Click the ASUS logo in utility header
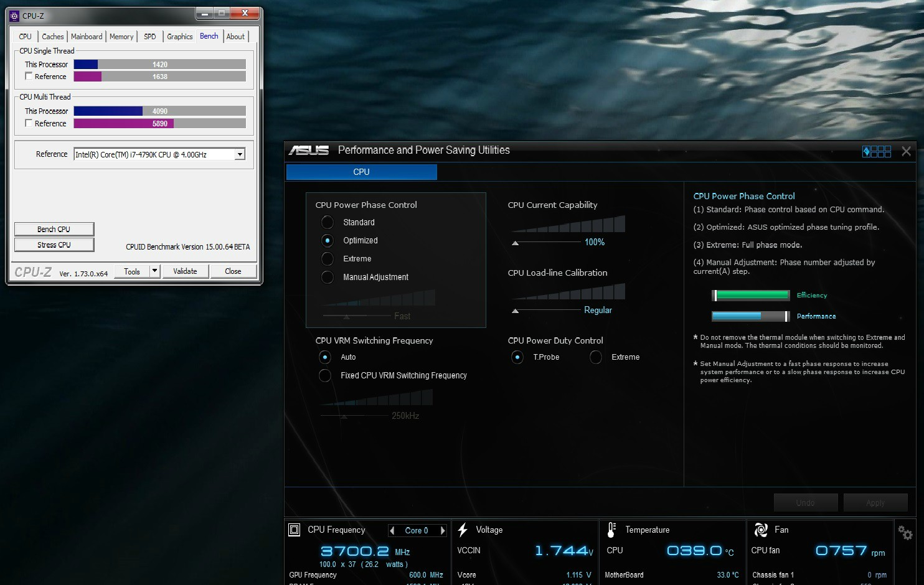This screenshot has width=924, height=585. point(309,150)
